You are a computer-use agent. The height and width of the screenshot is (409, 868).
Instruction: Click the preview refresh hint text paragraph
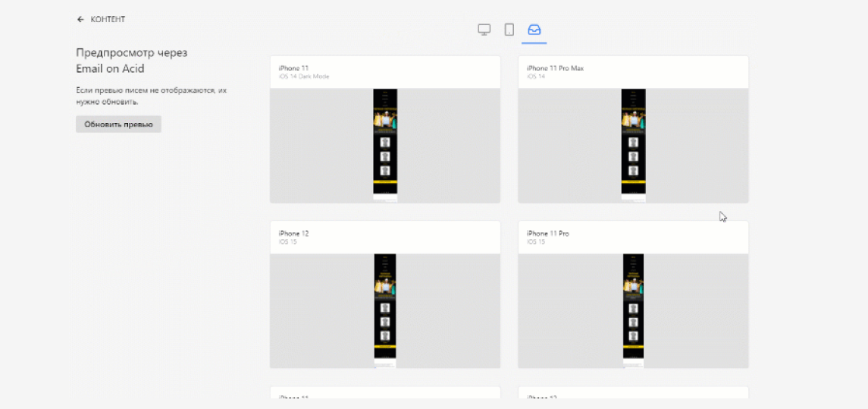point(152,96)
